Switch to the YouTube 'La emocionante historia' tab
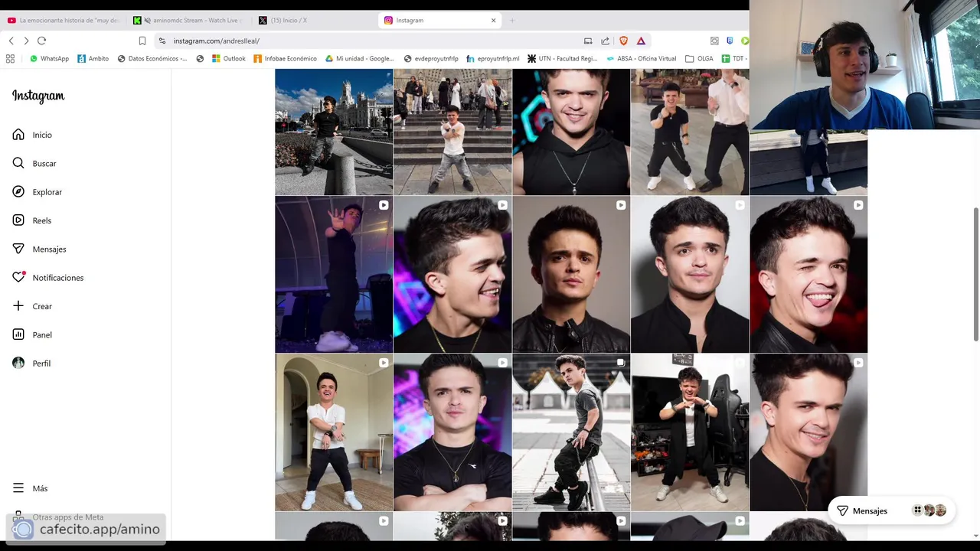 click(63, 20)
